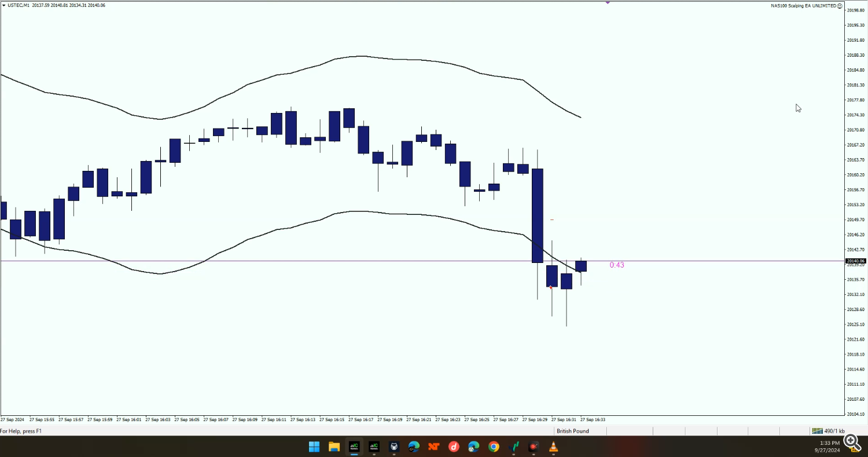Image resolution: width=868 pixels, height=457 pixels.
Task: Open the red screen recorder taskbar icon
Action: (534, 447)
